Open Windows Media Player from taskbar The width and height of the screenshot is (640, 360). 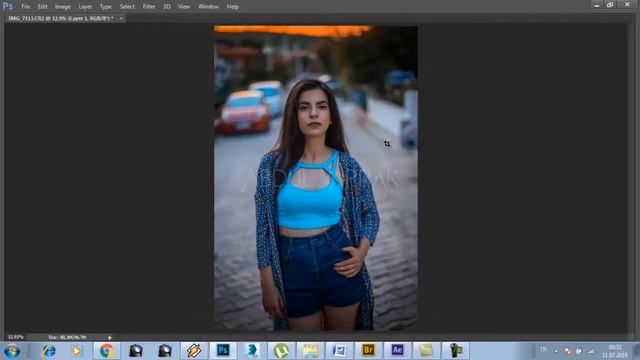[76, 351]
